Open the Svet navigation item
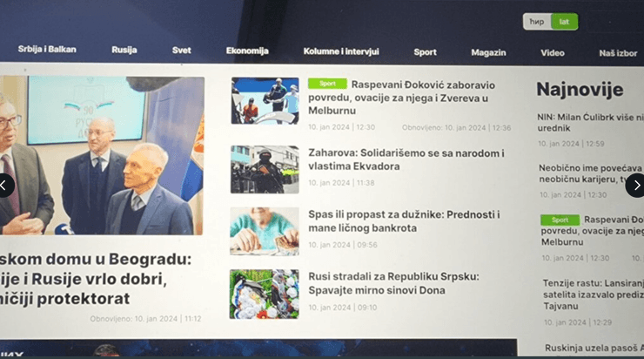Screen dimensions: 644x359 click(181, 51)
